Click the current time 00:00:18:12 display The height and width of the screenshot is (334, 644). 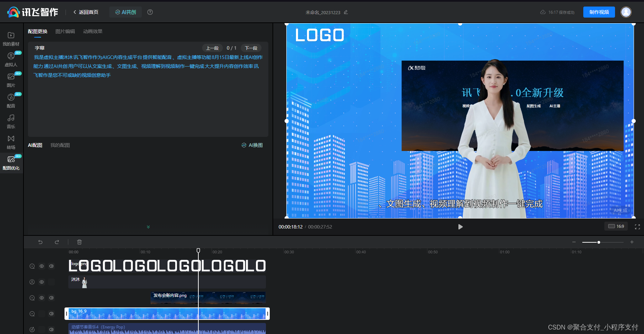pyautogui.click(x=290, y=227)
